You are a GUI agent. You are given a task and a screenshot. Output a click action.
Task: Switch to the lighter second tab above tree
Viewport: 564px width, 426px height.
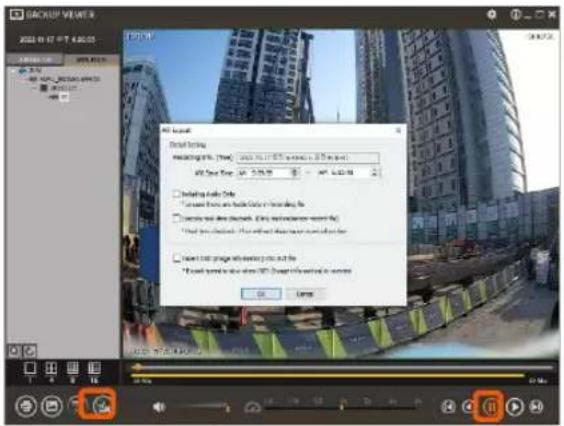(91, 60)
